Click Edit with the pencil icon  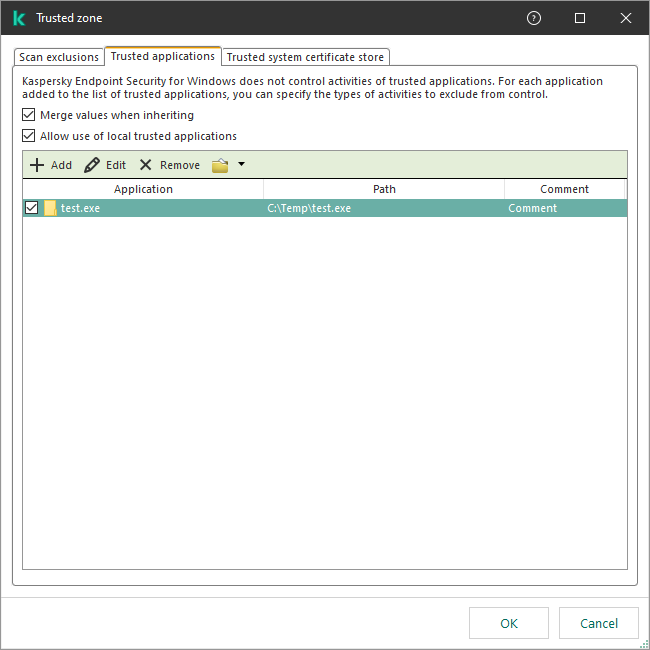pos(105,165)
